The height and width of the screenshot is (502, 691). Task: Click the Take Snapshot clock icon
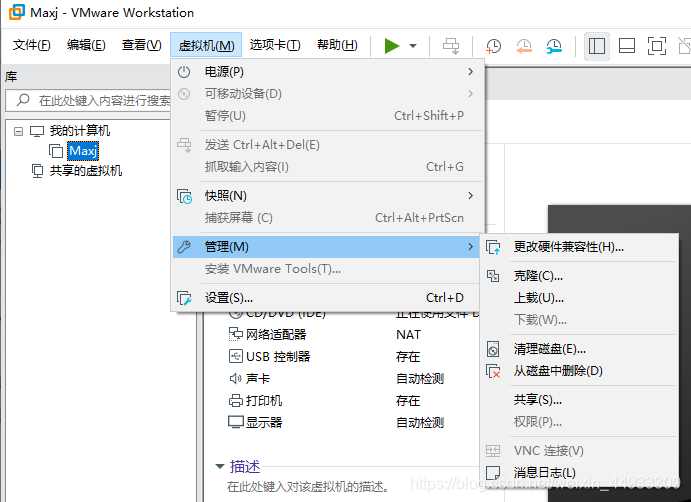click(x=494, y=45)
